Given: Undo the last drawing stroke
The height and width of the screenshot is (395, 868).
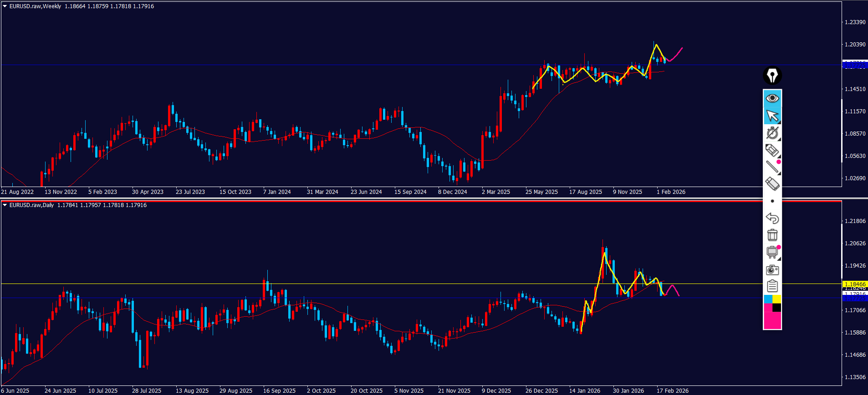Looking at the screenshot, I should [x=772, y=218].
